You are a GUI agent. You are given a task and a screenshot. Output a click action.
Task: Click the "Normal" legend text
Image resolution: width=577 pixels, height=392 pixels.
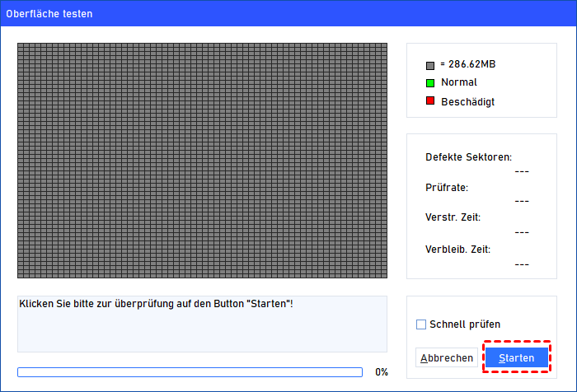point(459,82)
